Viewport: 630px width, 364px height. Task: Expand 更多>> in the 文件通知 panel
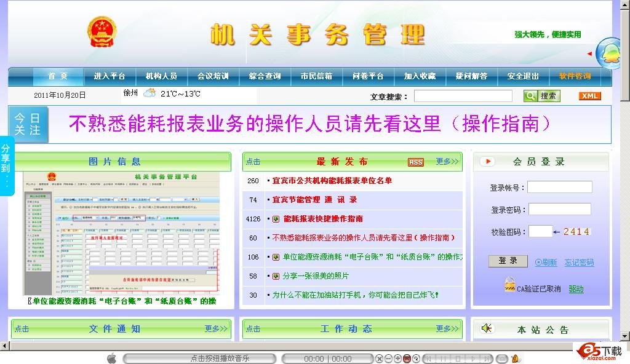[216, 329]
